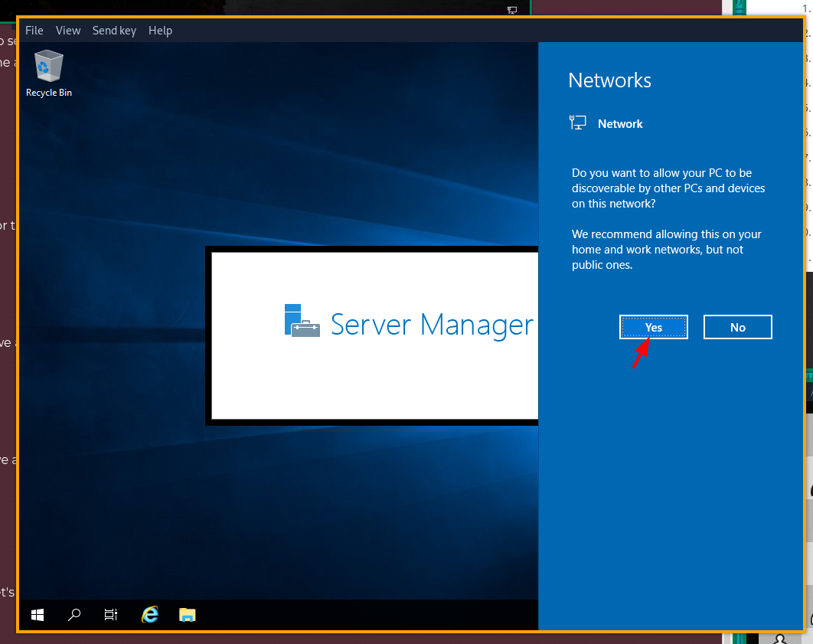The height and width of the screenshot is (644, 813).
Task: Open the View menu
Action: coord(68,31)
